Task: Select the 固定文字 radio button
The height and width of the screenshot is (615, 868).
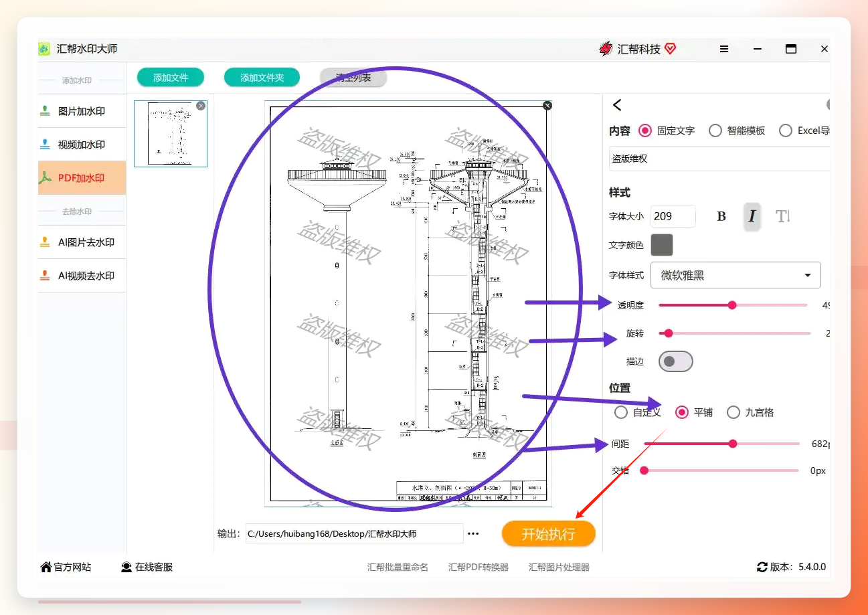Action: [645, 130]
